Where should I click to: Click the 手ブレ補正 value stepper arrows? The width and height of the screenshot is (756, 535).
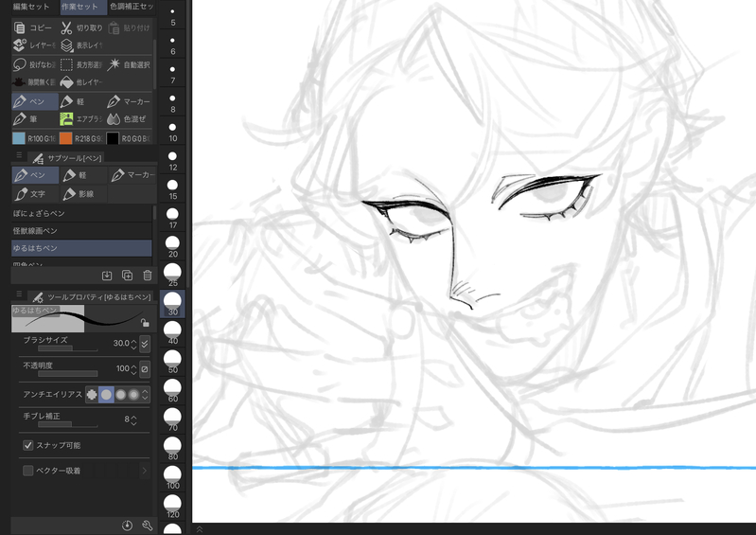point(133,419)
